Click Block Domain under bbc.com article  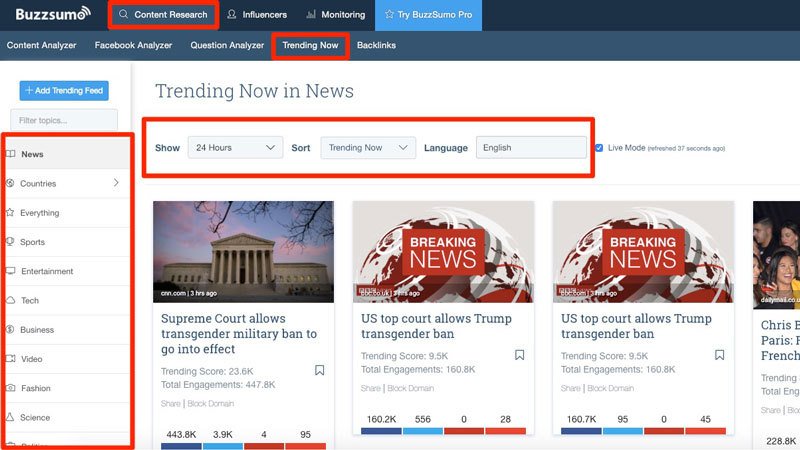click(x=611, y=388)
